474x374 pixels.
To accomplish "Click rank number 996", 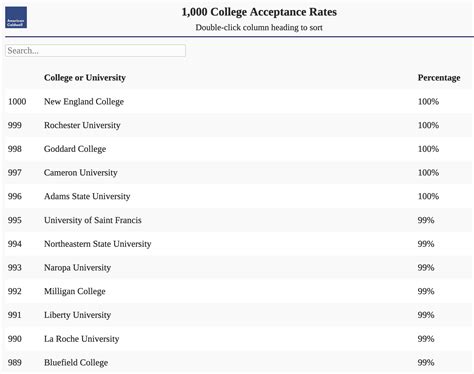I will tap(15, 196).
